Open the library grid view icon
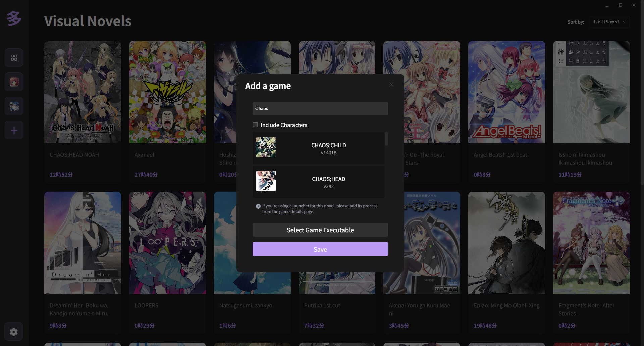 [x=14, y=58]
